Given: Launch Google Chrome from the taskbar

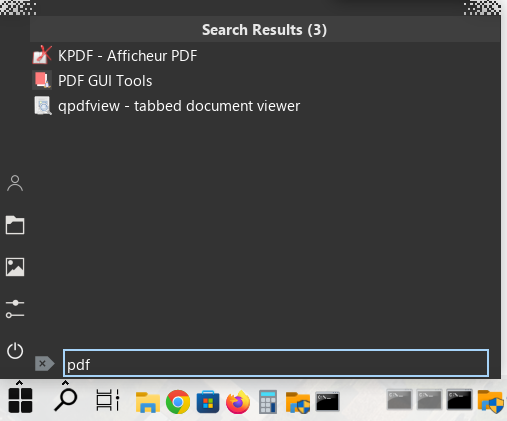Looking at the screenshot, I should [178, 402].
